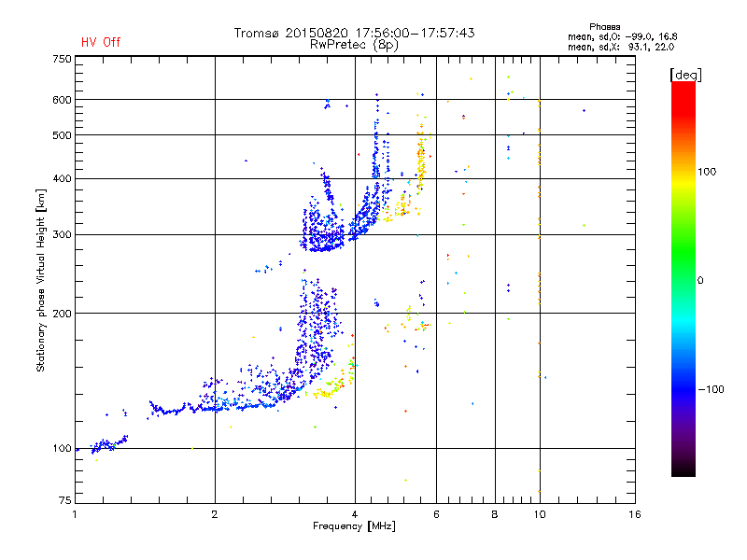The width and height of the screenshot is (747, 560).
Task: Click the y-axis '200' tick label
Action: (62, 314)
